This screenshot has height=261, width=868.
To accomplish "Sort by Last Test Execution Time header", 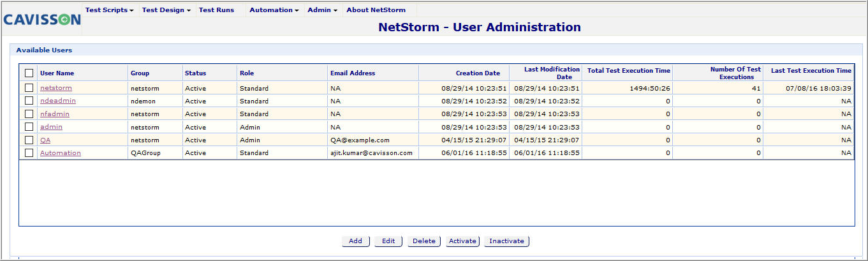I will (811, 71).
